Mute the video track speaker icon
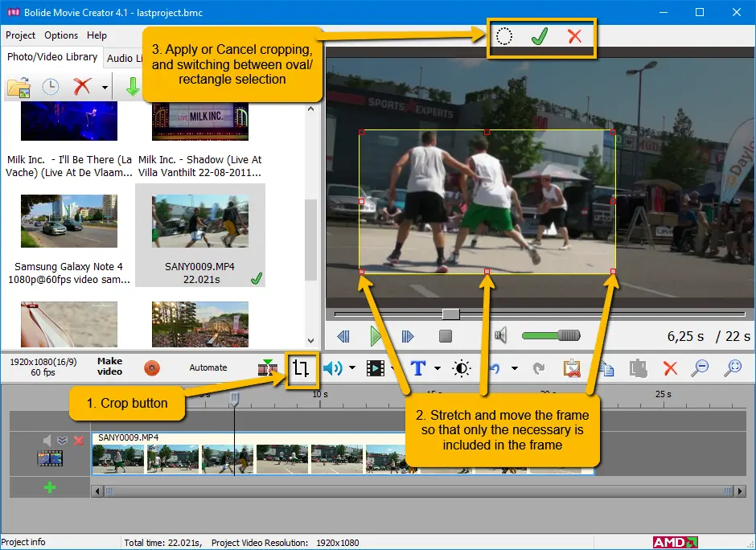 click(47, 440)
